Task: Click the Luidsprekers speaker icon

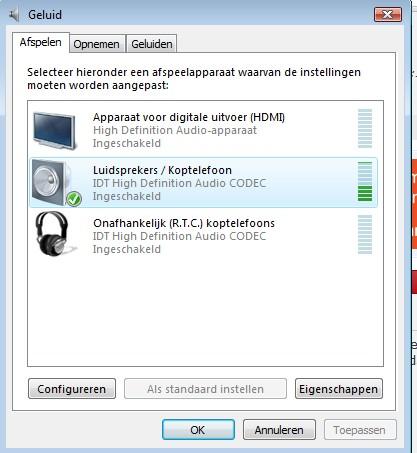Action: pos(53,182)
